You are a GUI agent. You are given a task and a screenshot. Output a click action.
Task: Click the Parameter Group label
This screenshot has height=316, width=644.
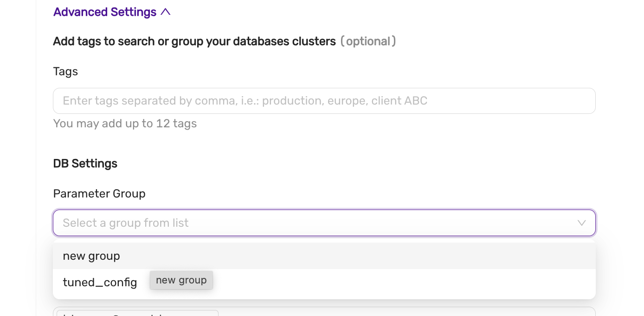click(99, 193)
